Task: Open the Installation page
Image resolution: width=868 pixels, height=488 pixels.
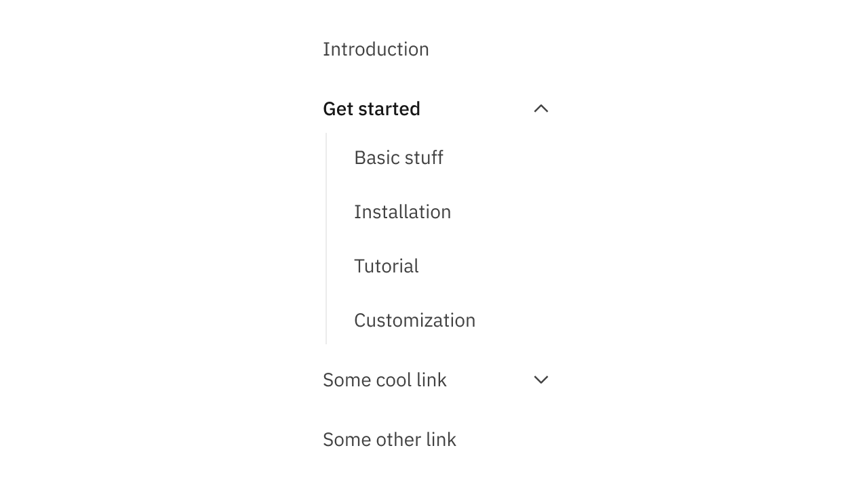Action: [402, 211]
